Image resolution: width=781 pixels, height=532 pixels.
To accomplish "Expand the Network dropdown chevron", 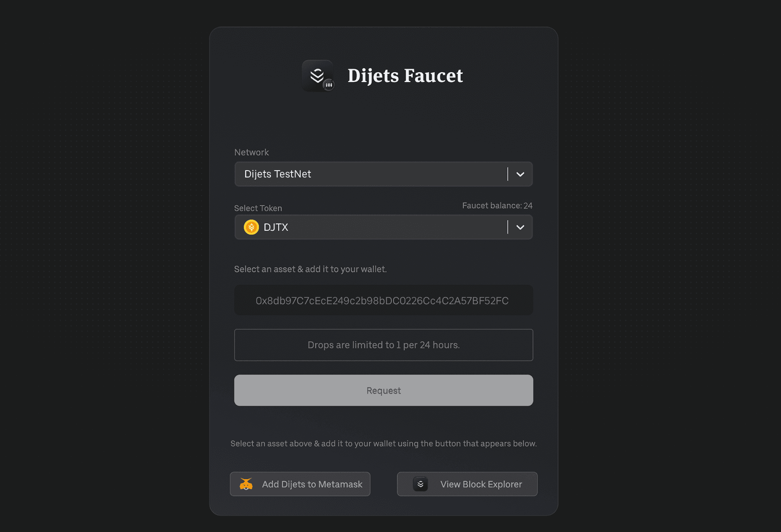I will (x=520, y=174).
